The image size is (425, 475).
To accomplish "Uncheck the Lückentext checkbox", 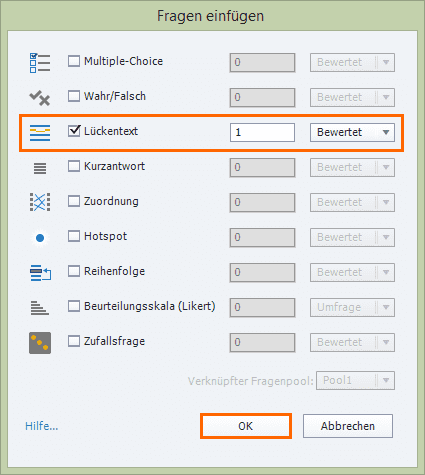I will [74, 131].
